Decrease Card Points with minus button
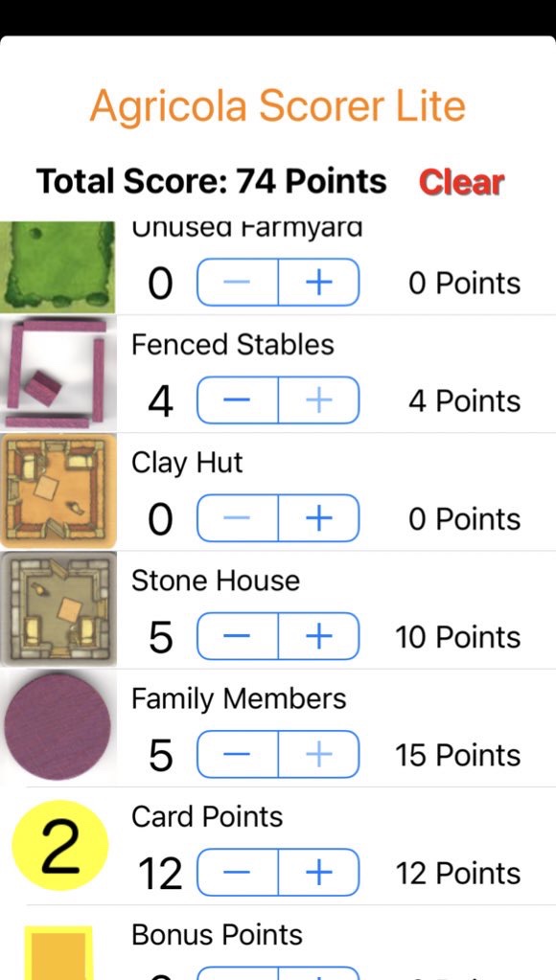Viewport: 556px width, 980px height. (x=238, y=873)
